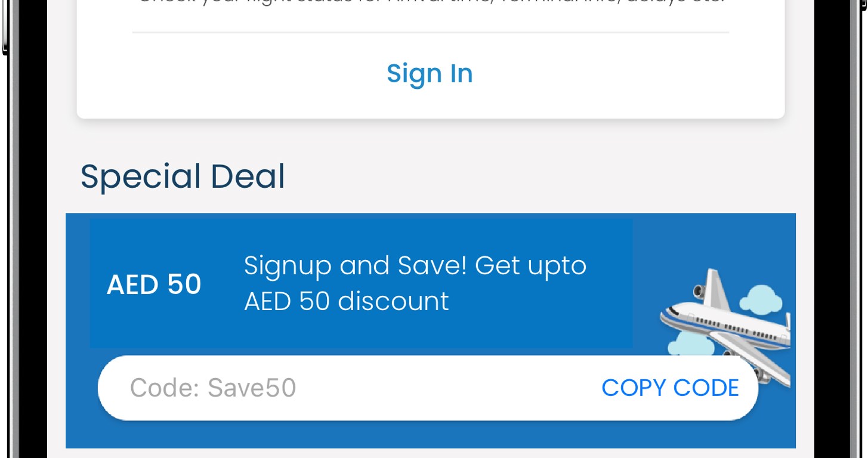
Task: Click the Code: Save50 field
Action: (213, 388)
